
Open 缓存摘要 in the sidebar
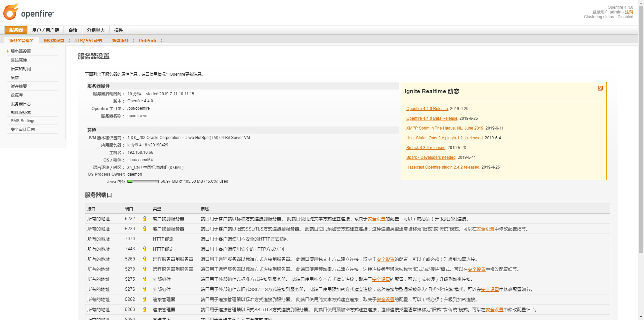pyautogui.click(x=19, y=86)
